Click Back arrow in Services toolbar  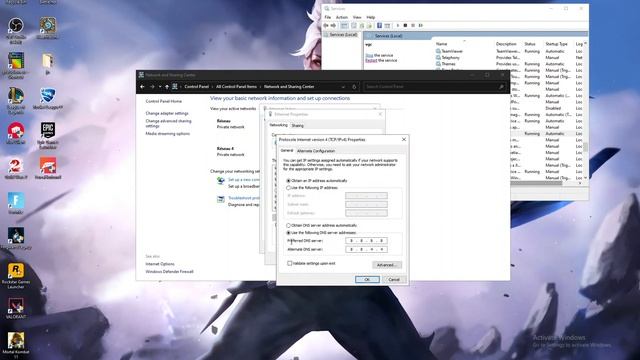click(x=326, y=25)
